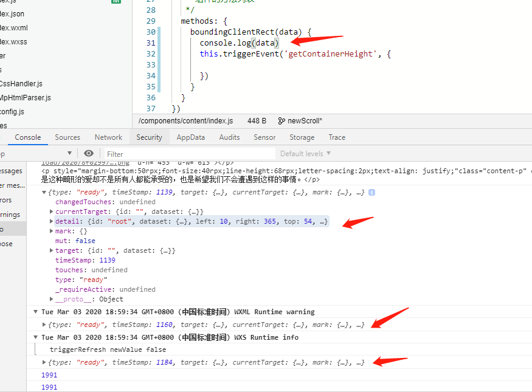
Task: Focus the console Filter input
Action: (x=189, y=154)
